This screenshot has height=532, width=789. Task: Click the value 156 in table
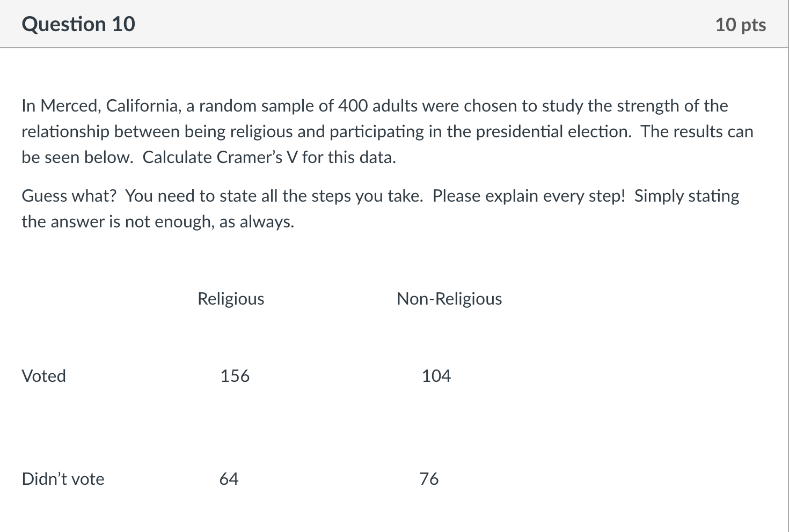tap(235, 376)
